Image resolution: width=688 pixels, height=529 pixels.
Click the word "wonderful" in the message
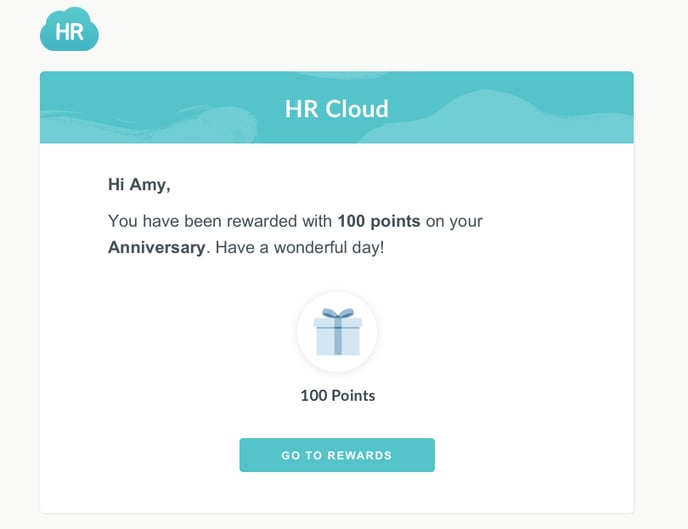pos(310,247)
